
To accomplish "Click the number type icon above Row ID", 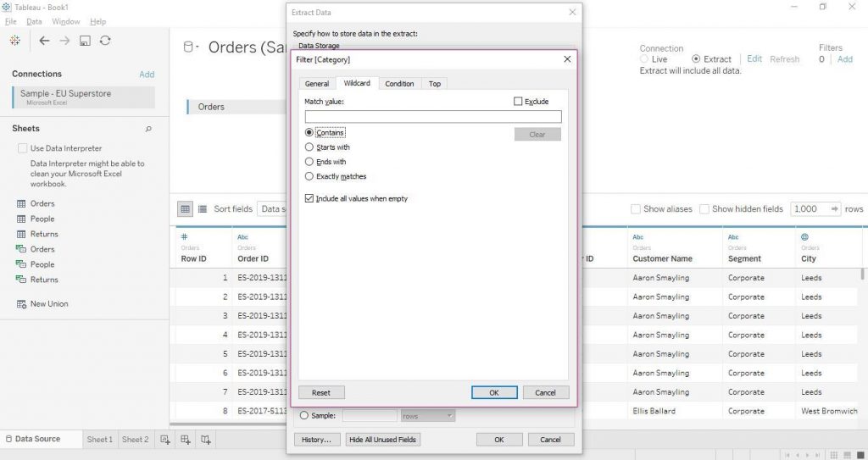I will click(184, 237).
